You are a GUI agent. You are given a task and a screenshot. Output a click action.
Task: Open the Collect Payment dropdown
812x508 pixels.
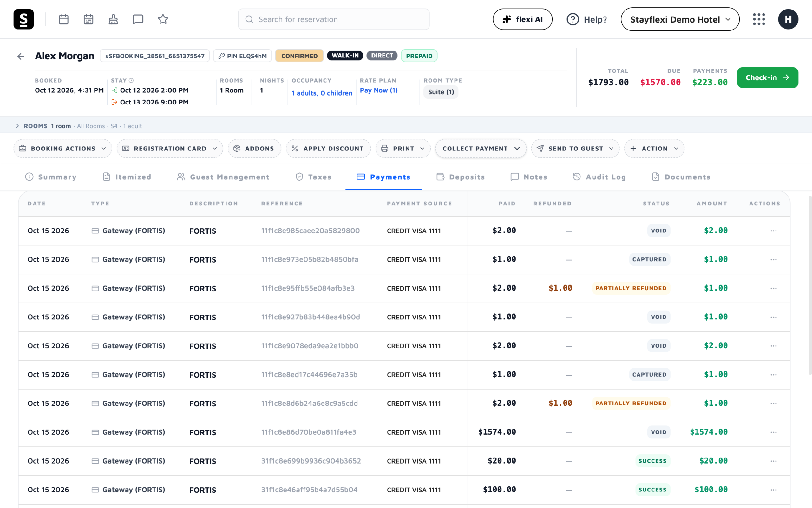[481, 149]
